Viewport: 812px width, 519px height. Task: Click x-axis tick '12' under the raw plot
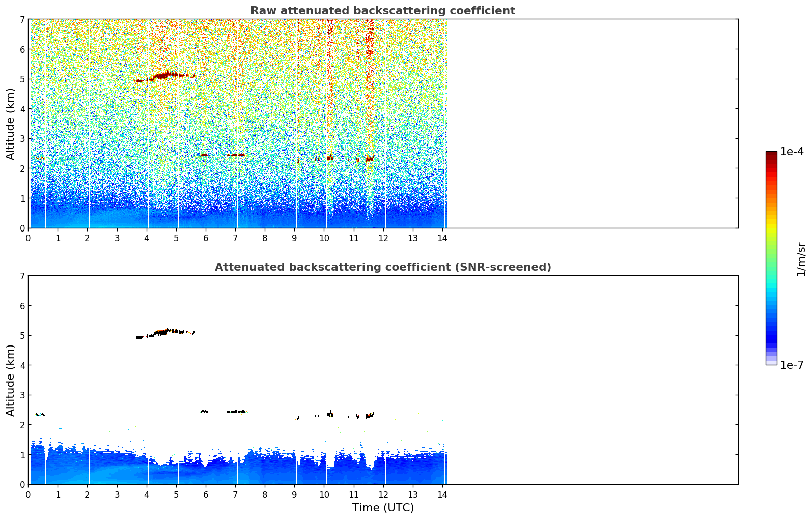383,238
